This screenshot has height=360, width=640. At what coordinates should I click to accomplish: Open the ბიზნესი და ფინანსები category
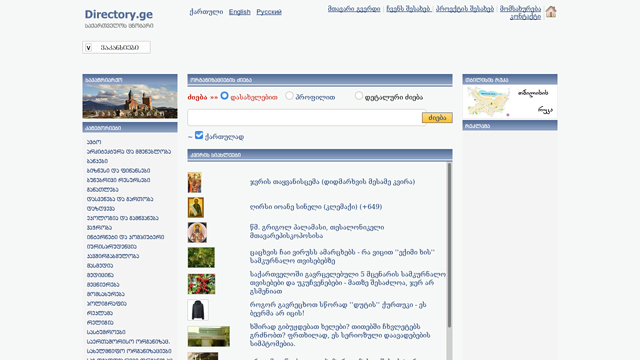pyautogui.click(x=118, y=171)
